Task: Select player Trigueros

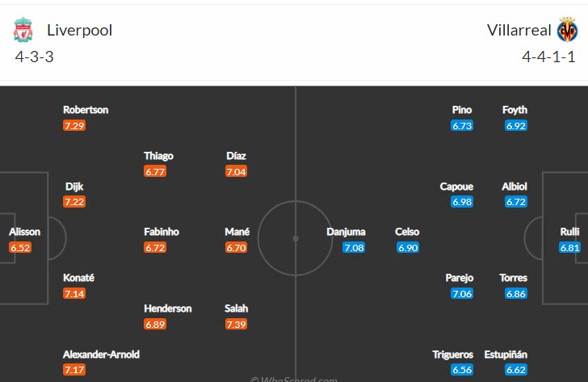Action: [x=451, y=355]
